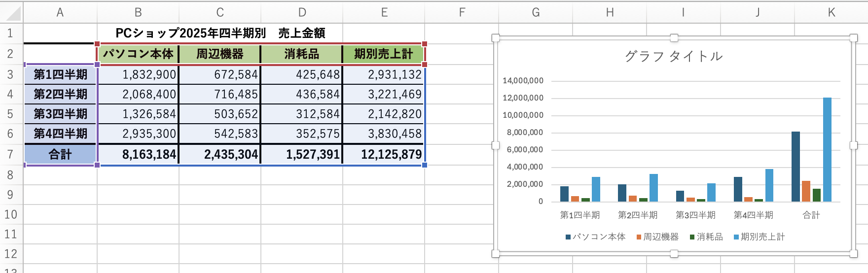Viewport: 868px width, 273px height.
Task: Select the 周辺機器 table header cell
Action: click(x=220, y=54)
